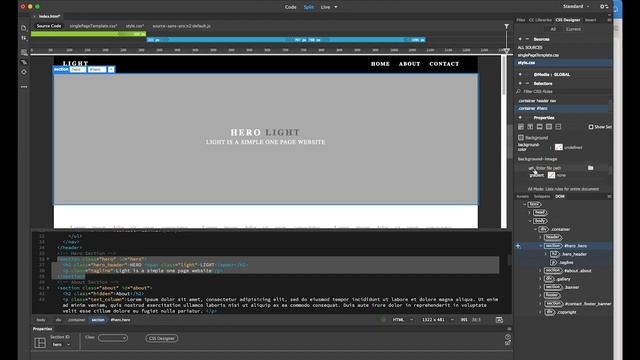Open the DOM panel options menu

coord(609,196)
